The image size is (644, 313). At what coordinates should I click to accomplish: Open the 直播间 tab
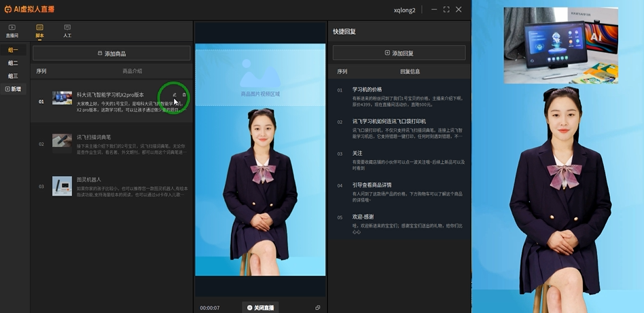(x=12, y=31)
